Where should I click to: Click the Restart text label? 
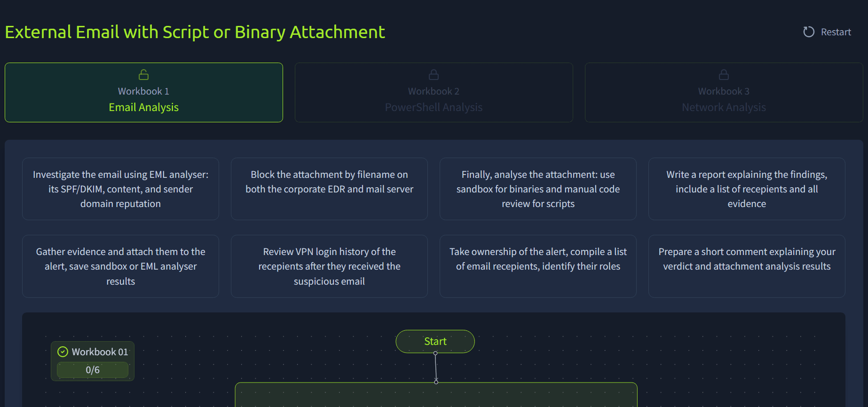[x=836, y=32]
